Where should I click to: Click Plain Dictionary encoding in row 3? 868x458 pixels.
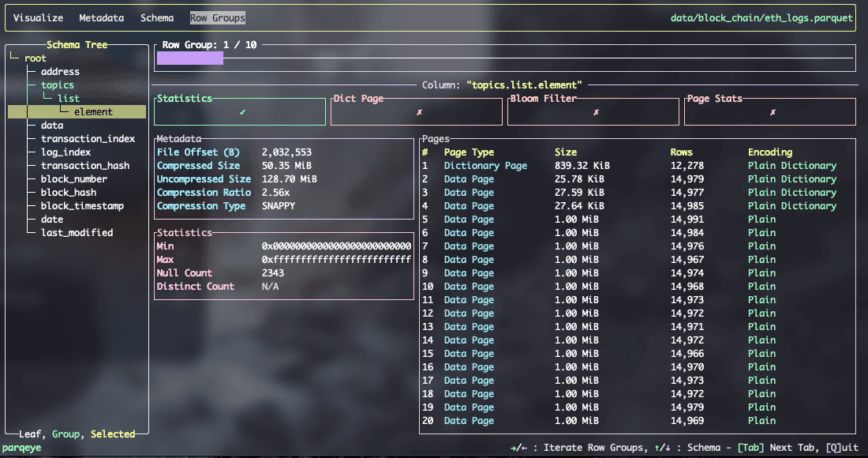[x=792, y=192]
